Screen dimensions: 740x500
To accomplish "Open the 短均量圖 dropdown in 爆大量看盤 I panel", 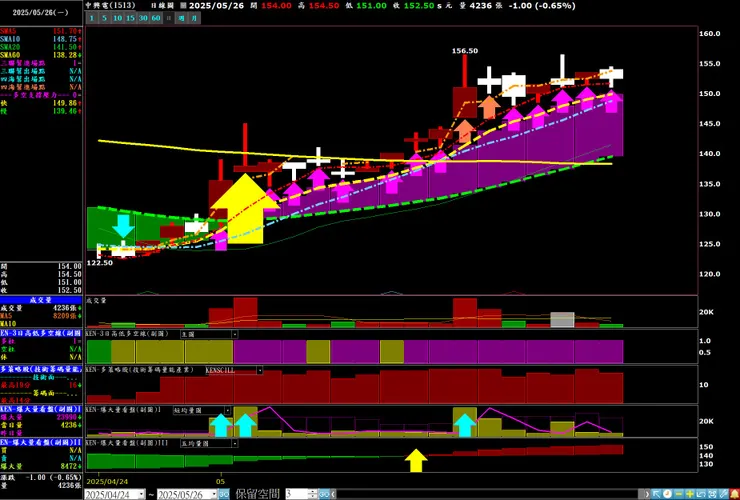I will pos(227,411).
